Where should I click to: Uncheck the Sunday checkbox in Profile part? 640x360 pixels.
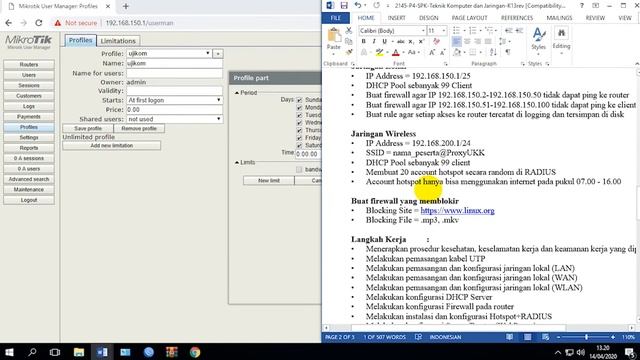click(x=299, y=100)
